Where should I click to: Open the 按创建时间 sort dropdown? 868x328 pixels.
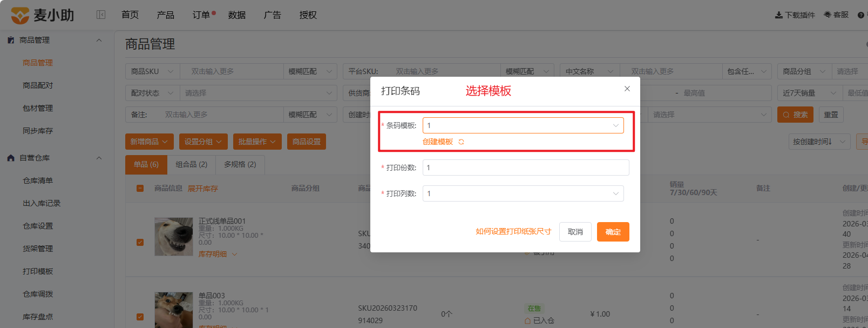tap(819, 142)
